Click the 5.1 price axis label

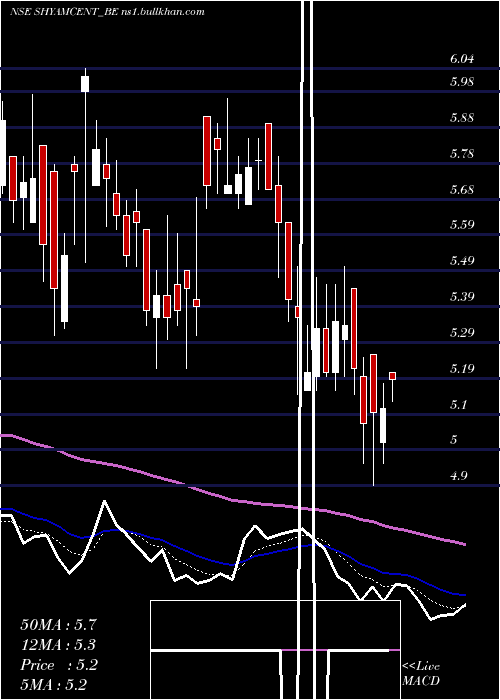(458, 405)
